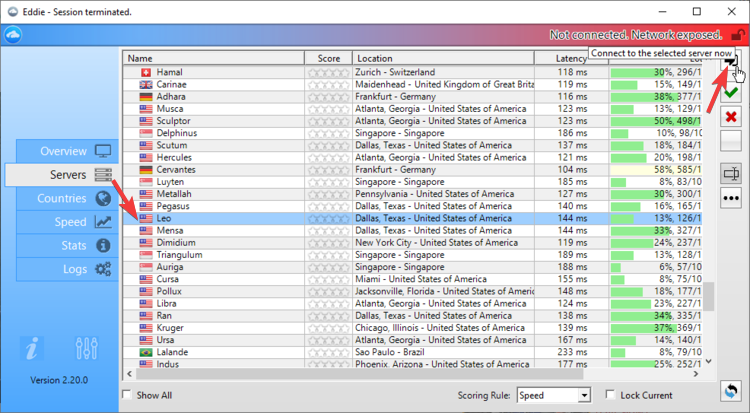This screenshot has height=413, width=750.
Task: Open the Scoring Rule dropdown
Action: click(554, 396)
